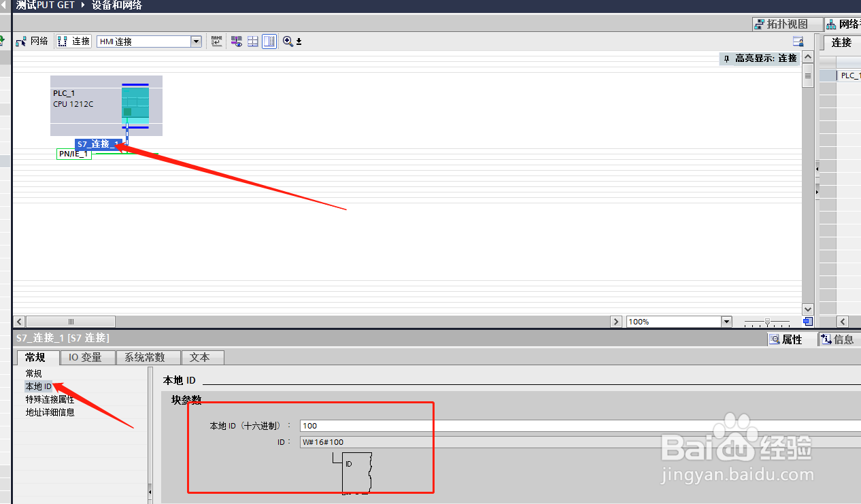
Task: Select 特殊连接属性 in navigation tree
Action: coord(50,399)
